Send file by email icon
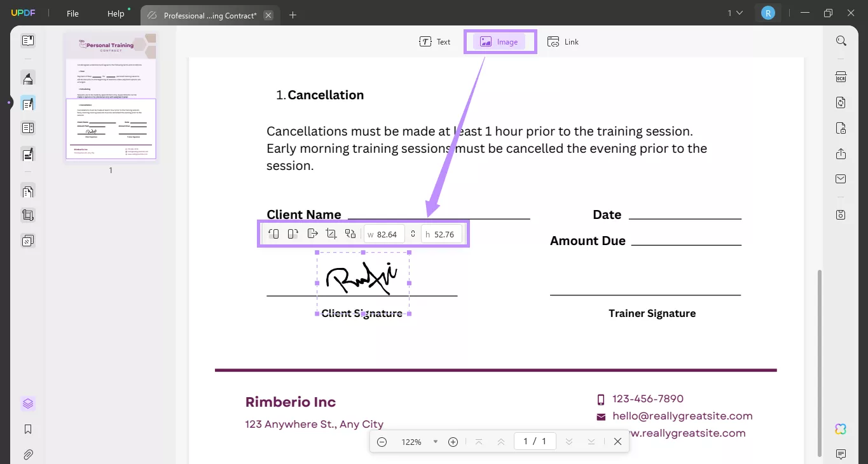868x464 pixels. pyautogui.click(x=841, y=179)
